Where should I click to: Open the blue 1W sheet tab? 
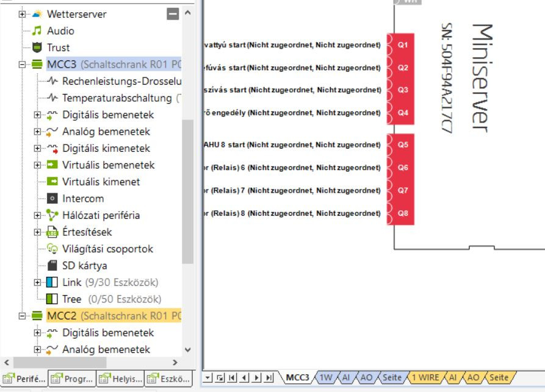pyautogui.click(x=326, y=377)
